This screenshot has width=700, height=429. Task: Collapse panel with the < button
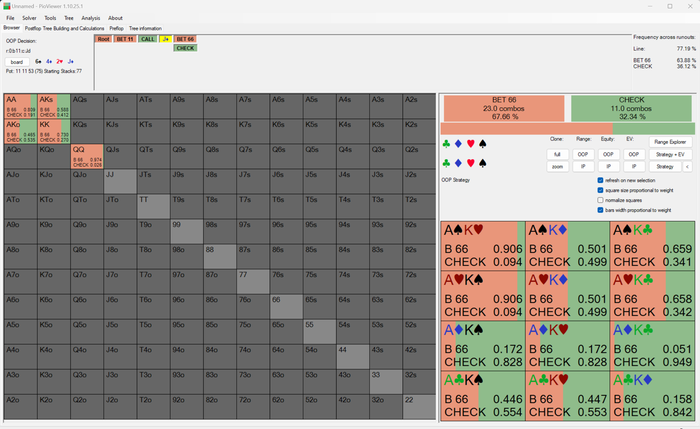pyautogui.click(x=688, y=167)
